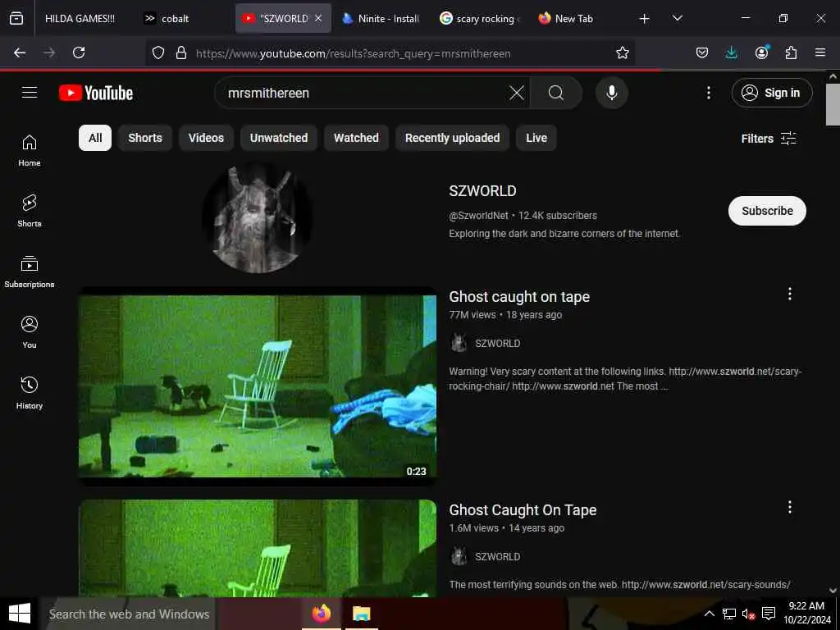The height and width of the screenshot is (630, 840).
Task: Click the magnifier search button
Action: 556,93
